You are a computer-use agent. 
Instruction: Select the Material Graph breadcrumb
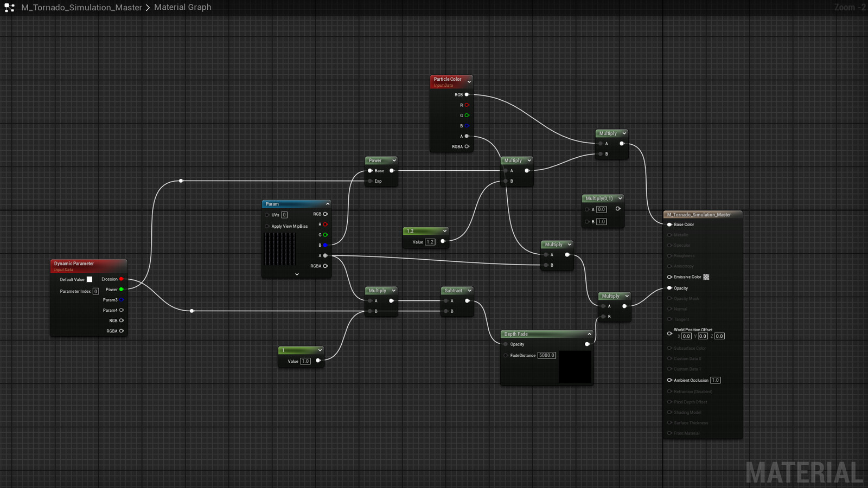tap(183, 7)
